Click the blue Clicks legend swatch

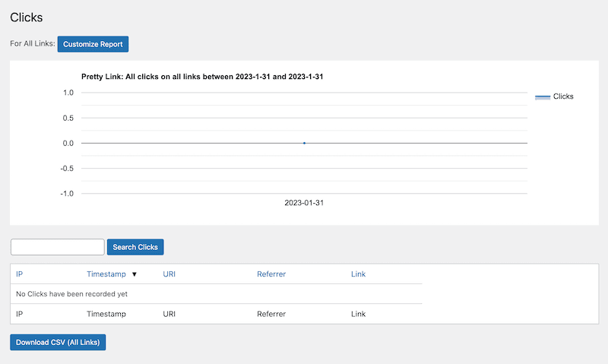click(542, 97)
